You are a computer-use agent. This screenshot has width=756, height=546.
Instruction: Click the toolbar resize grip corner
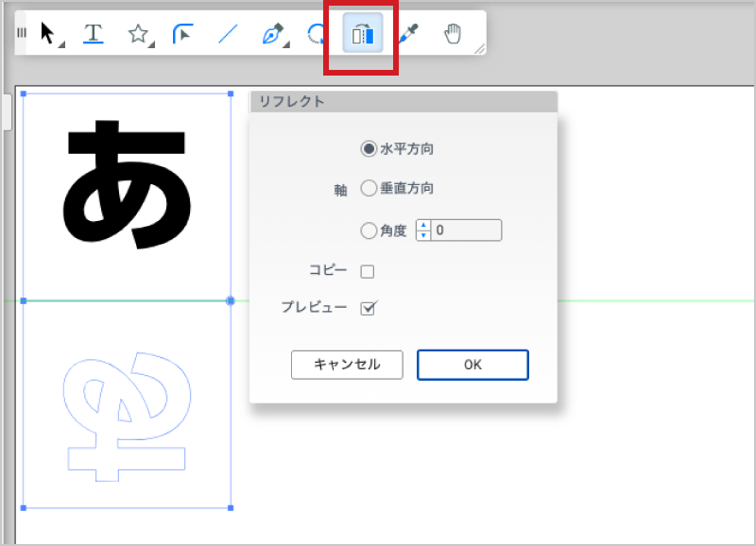tap(480, 49)
